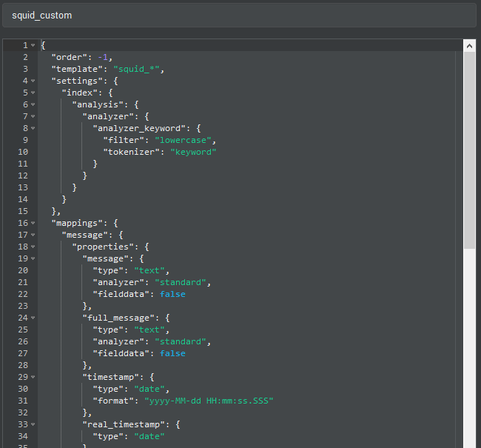This screenshot has width=481, height=448.
Task: Collapse the "mappings" block on line 16
Action: click(x=33, y=223)
